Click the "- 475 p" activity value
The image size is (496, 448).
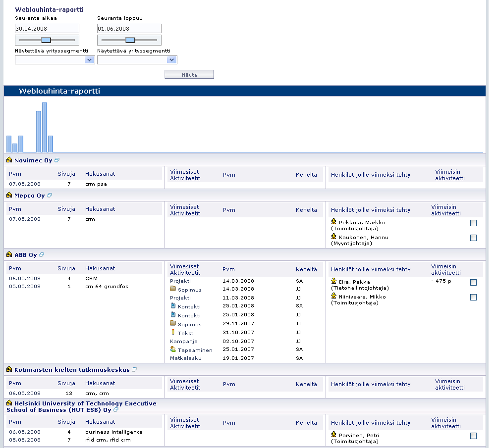441,281
